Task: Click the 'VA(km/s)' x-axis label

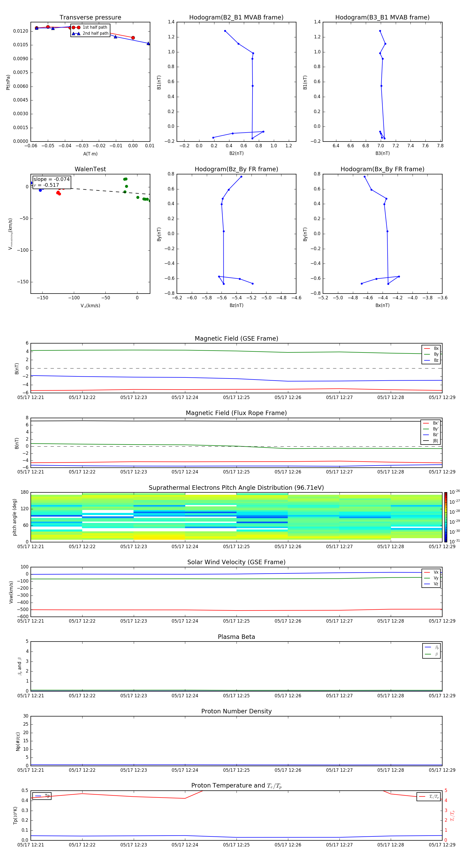Action: tap(90, 306)
